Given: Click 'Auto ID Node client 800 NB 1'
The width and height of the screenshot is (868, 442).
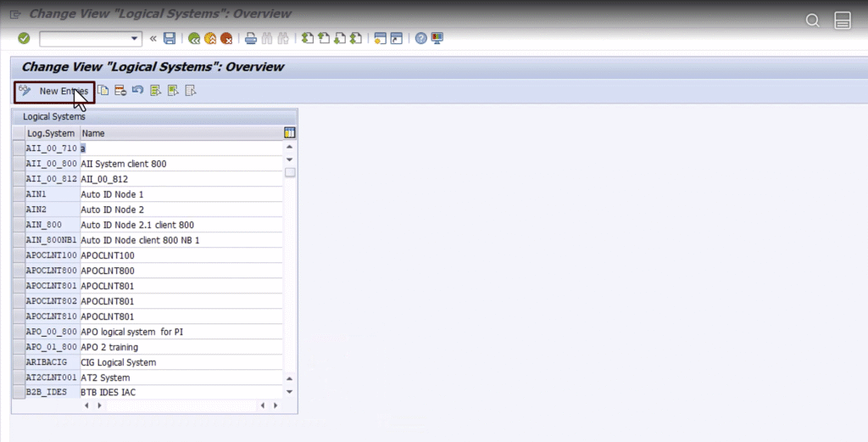Looking at the screenshot, I should point(181,240).
